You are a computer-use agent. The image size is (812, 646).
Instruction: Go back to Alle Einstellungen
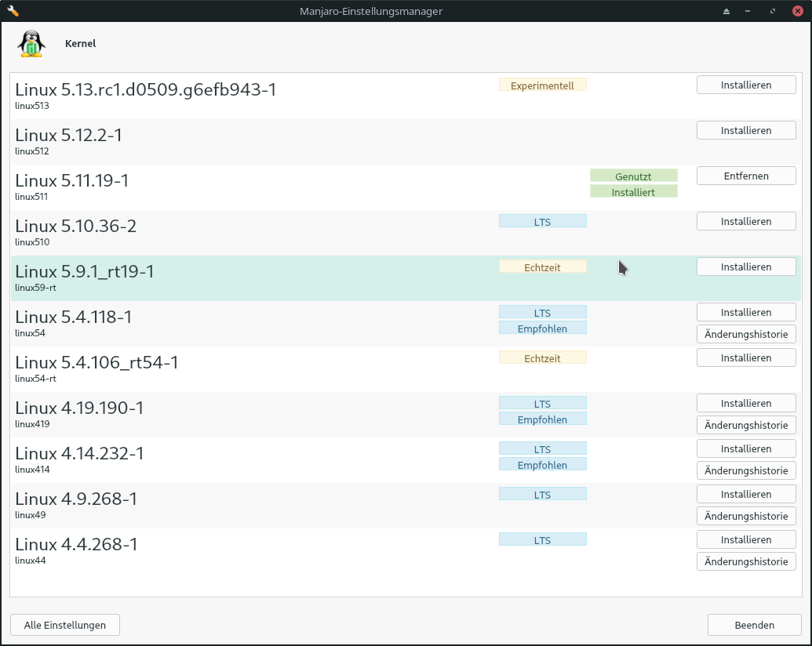click(x=65, y=626)
